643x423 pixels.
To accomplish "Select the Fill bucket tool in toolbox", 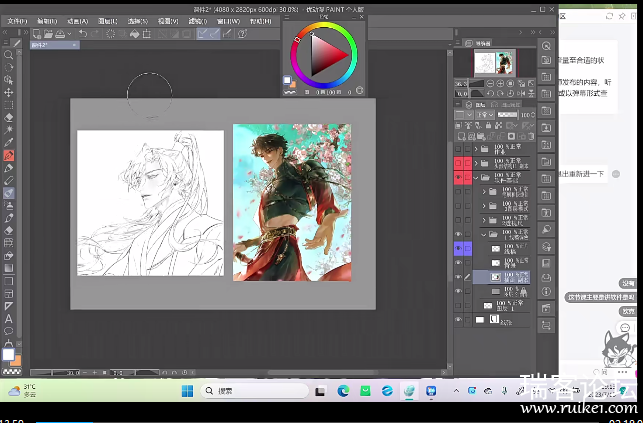I will pyautogui.click(x=8, y=256).
